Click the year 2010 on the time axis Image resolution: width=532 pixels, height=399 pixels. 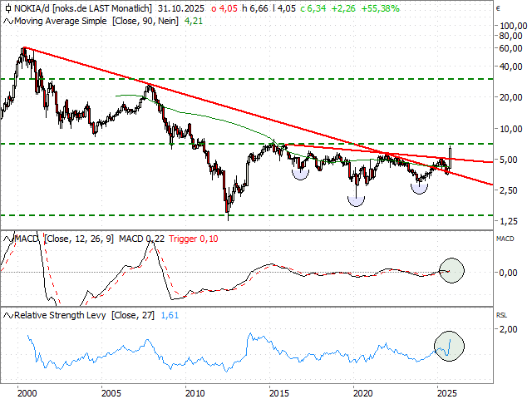195,393
